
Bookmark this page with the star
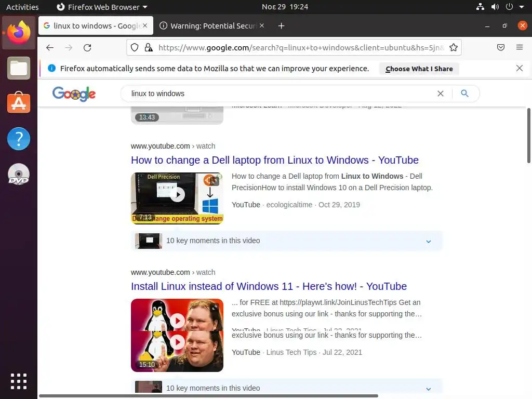[453, 47]
